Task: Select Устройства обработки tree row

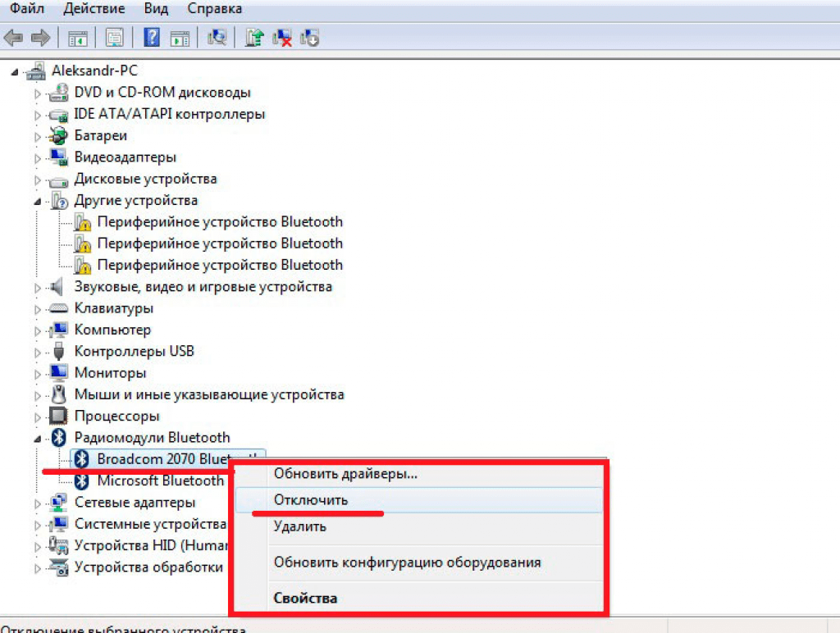Action: (148, 567)
